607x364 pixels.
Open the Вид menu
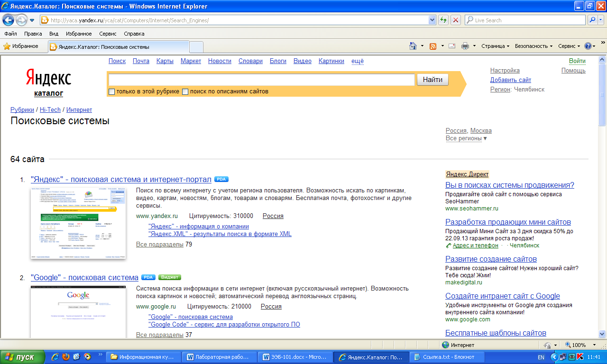54,34
